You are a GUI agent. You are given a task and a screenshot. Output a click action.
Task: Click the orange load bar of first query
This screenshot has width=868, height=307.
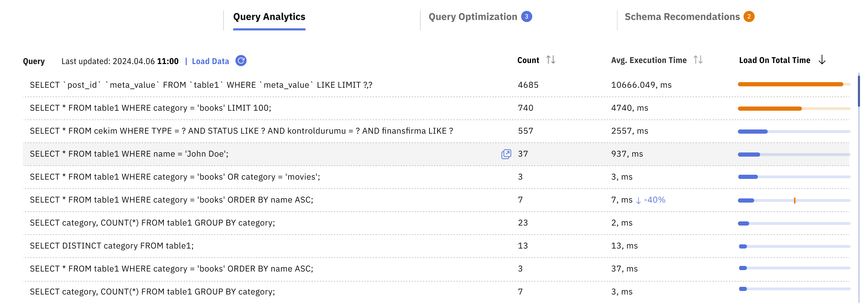point(790,84)
